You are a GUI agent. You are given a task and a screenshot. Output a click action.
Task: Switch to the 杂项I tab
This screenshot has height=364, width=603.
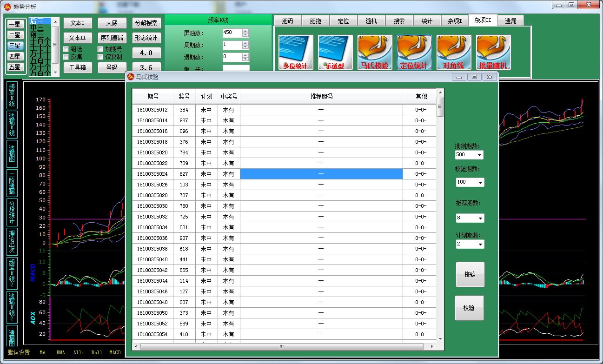click(x=455, y=21)
